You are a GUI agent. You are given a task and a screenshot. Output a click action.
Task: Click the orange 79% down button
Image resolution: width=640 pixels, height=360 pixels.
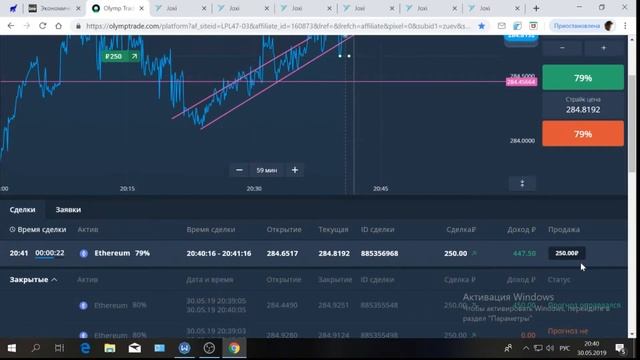(583, 133)
